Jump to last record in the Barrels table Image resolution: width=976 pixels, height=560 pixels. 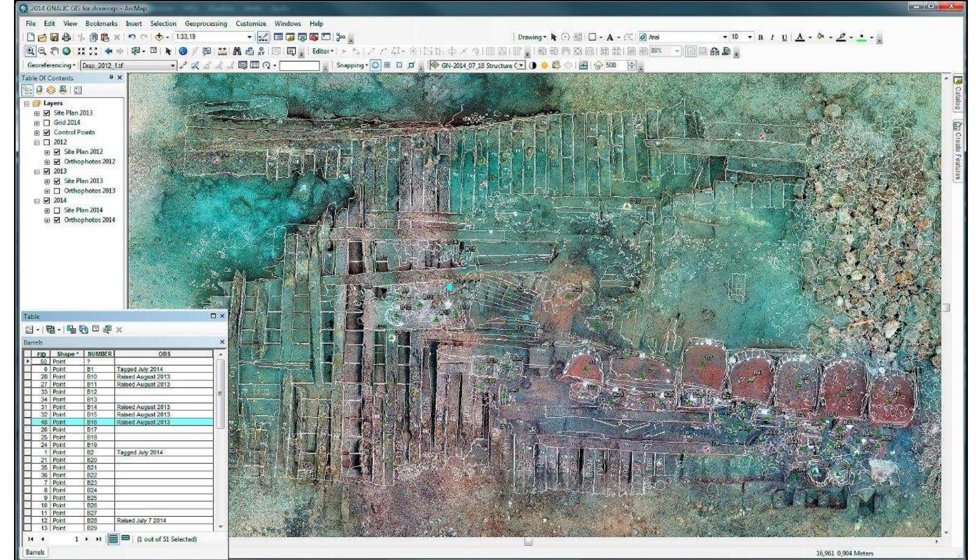(x=99, y=540)
